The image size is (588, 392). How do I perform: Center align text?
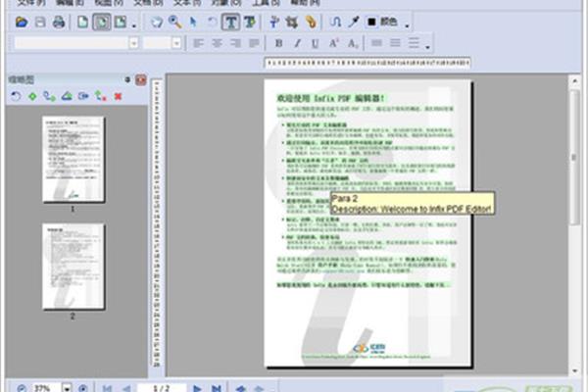click(x=218, y=43)
